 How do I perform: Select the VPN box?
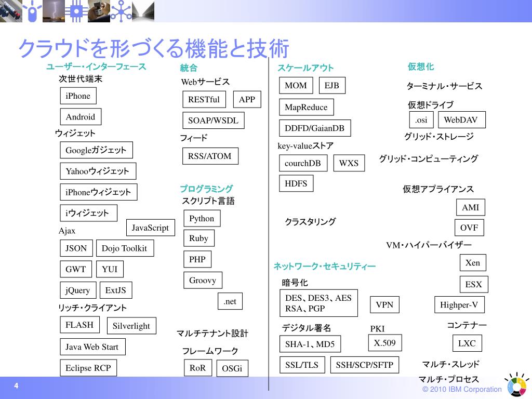[x=385, y=304]
